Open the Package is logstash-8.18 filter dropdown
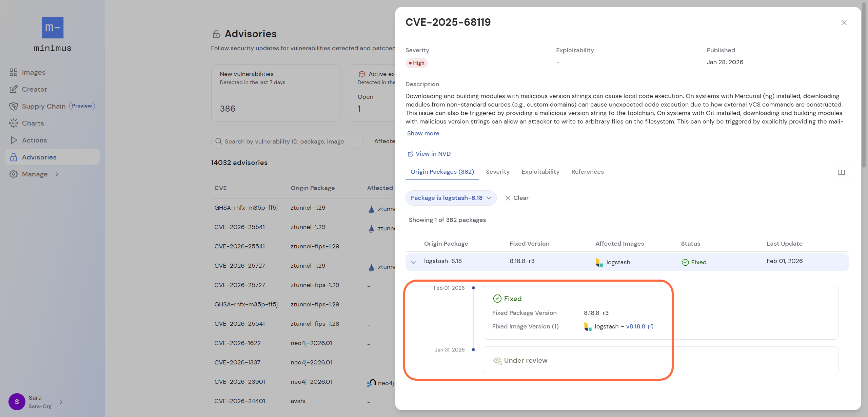The height and width of the screenshot is (417, 868). tap(451, 198)
